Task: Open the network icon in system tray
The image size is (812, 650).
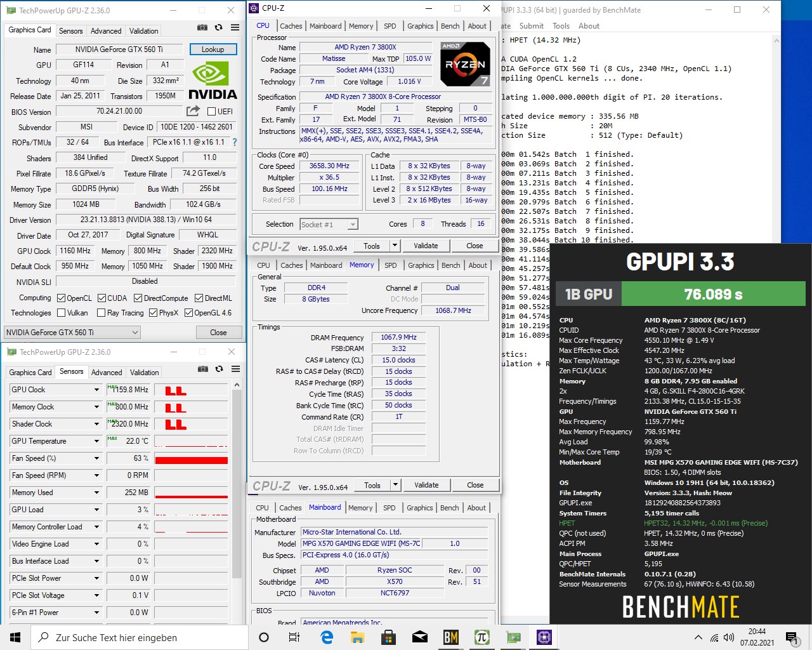Action: click(714, 637)
